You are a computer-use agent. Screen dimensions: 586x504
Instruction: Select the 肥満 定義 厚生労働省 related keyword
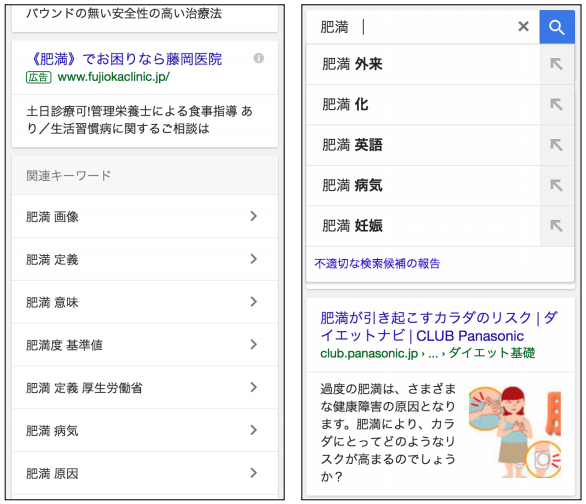pyautogui.click(x=145, y=387)
